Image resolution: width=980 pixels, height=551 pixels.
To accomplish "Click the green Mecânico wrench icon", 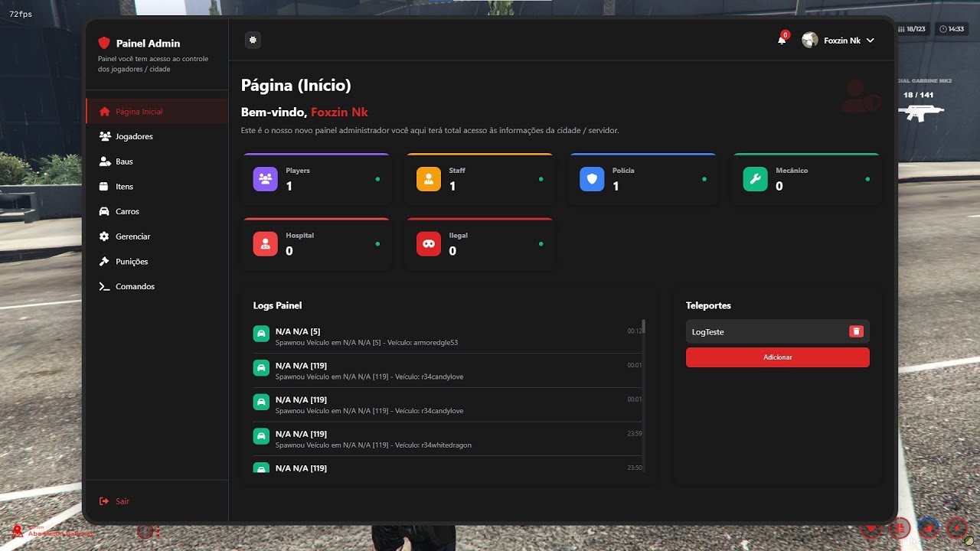I will 755,179.
